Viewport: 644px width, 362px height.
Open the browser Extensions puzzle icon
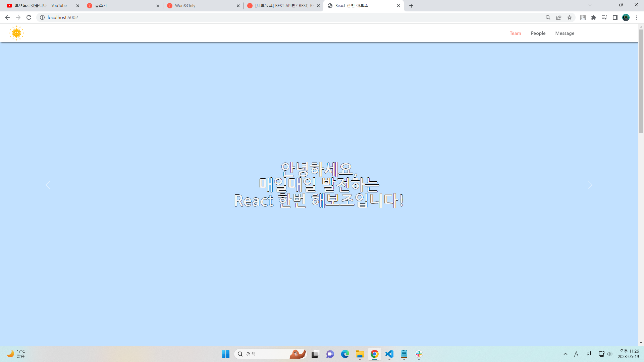pyautogui.click(x=594, y=17)
